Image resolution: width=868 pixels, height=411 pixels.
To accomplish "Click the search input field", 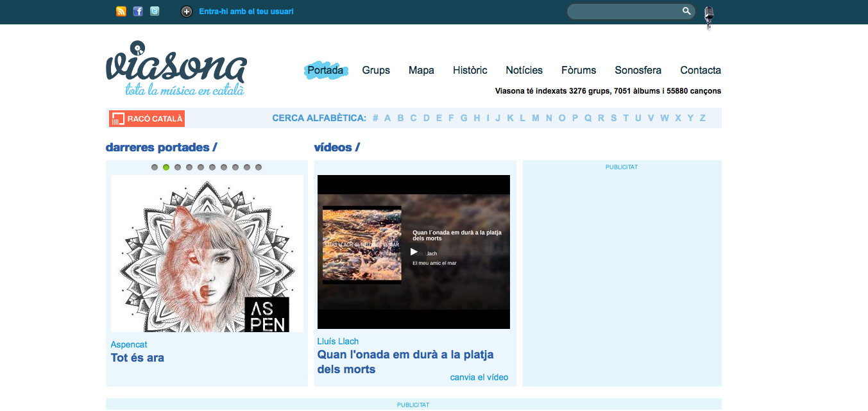I will [625, 12].
